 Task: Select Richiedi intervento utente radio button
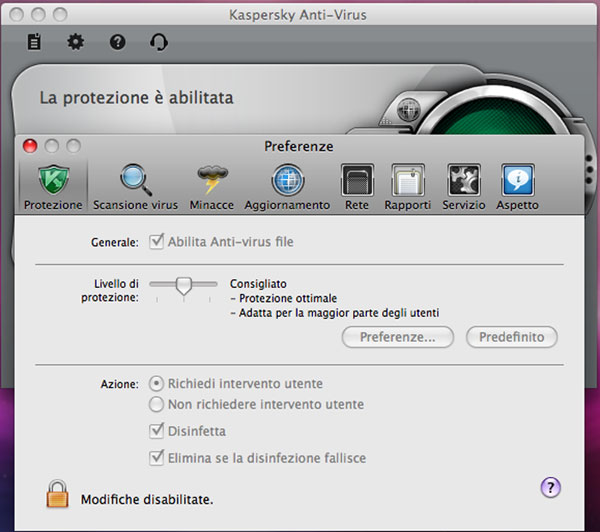156,383
